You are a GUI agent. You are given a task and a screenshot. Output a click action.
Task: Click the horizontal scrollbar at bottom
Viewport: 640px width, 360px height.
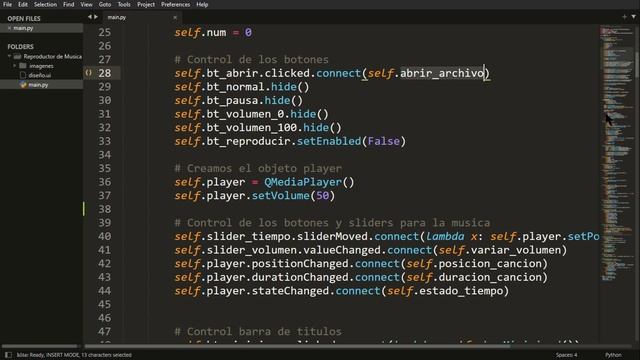[x=297, y=346]
